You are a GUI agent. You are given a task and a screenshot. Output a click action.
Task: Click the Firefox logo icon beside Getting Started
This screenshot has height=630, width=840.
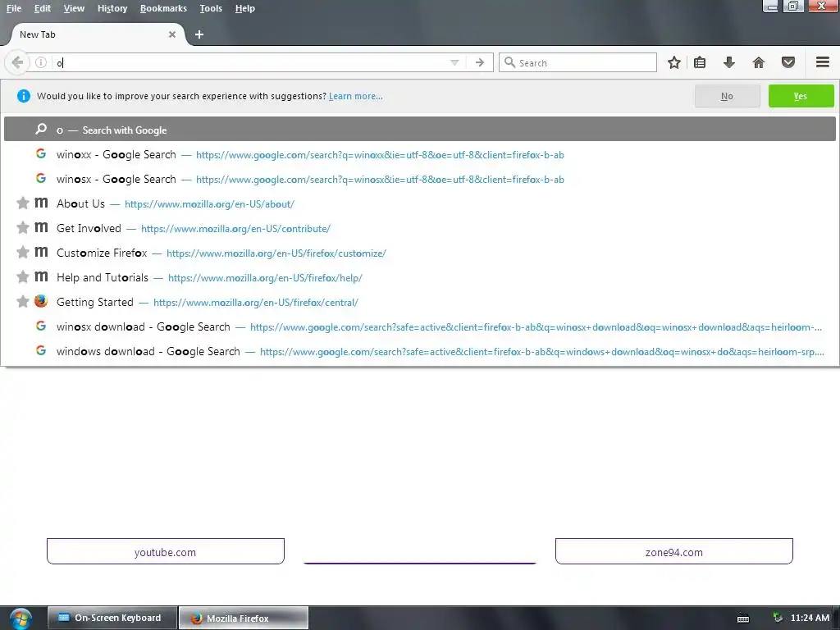[41, 301]
